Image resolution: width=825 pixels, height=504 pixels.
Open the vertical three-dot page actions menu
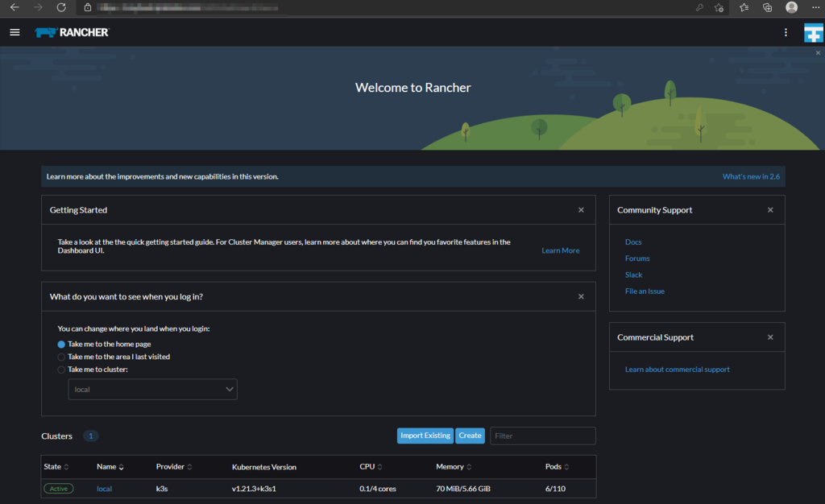point(786,32)
